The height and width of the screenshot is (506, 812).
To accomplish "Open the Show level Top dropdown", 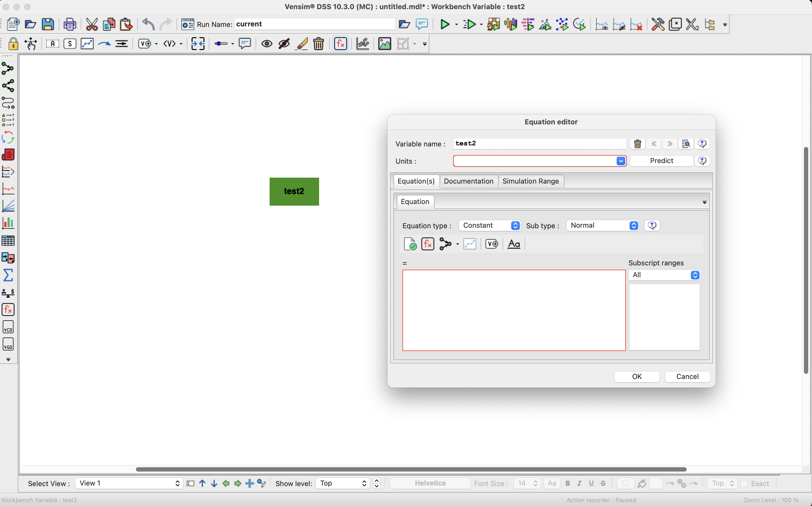I will coord(342,483).
